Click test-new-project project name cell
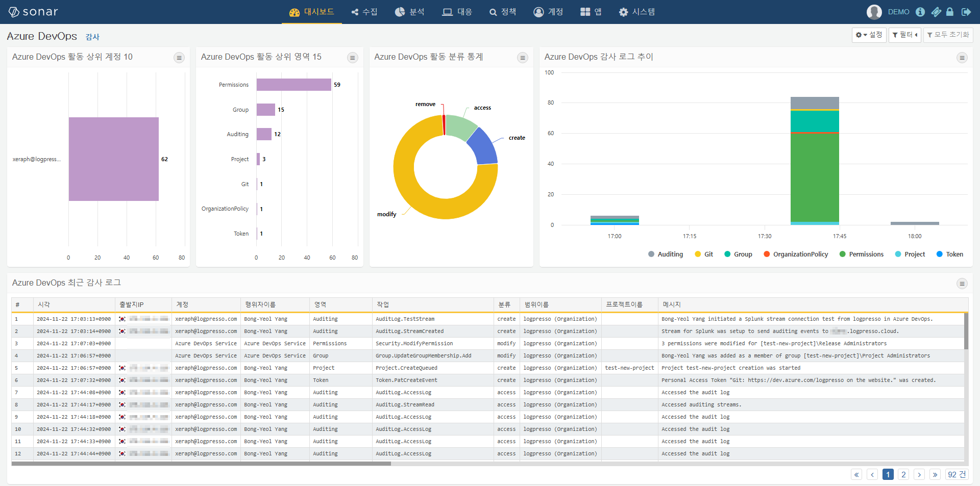The width and height of the screenshot is (980, 486). [629, 368]
